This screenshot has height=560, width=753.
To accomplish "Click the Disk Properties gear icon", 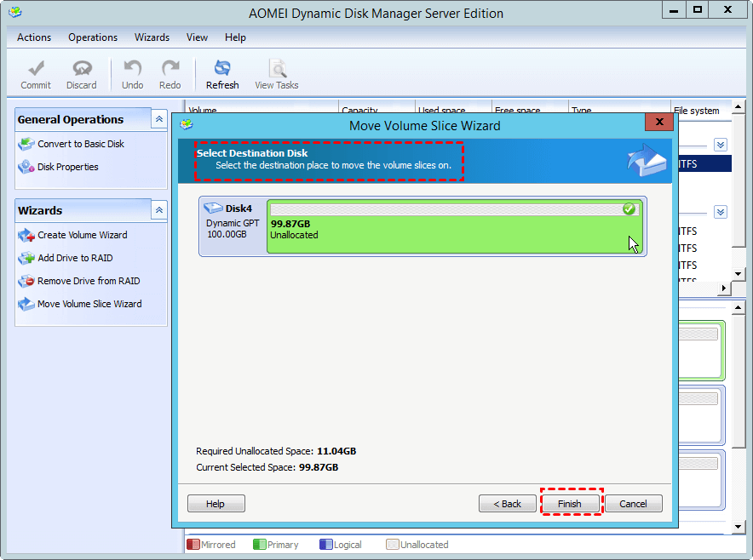I will [26, 167].
